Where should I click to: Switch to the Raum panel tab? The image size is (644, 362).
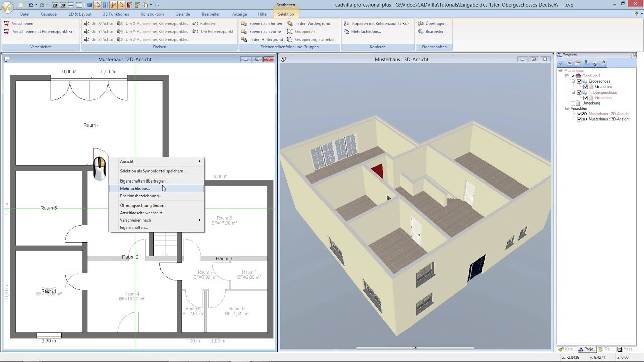click(x=606, y=349)
